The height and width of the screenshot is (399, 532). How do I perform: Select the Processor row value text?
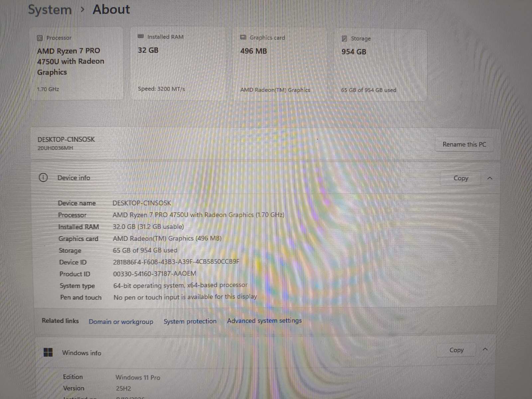pyautogui.click(x=199, y=215)
